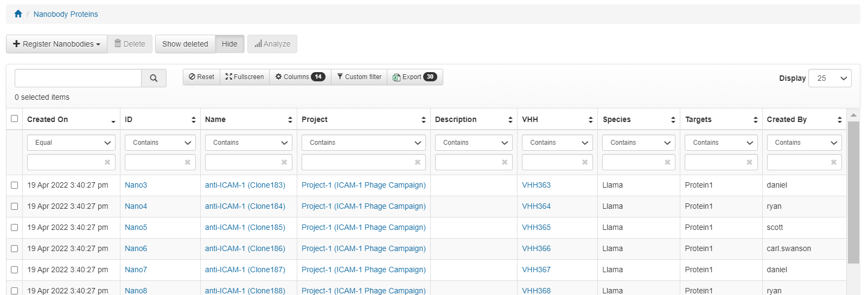This screenshot has width=868, height=295.
Task: Toggle the select-all rows checkbox
Action: [15, 119]
